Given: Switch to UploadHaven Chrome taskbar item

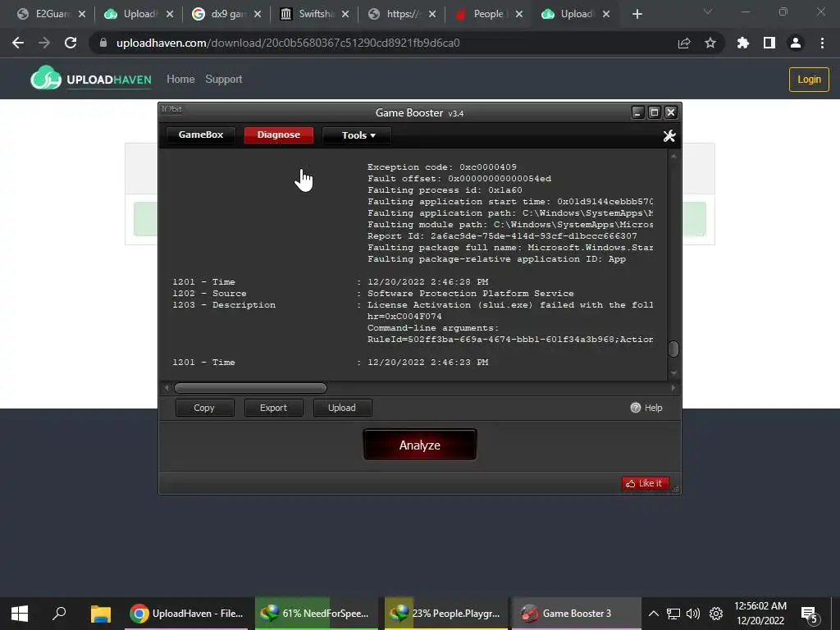Looking at the screenshot, I should [186, 614].
